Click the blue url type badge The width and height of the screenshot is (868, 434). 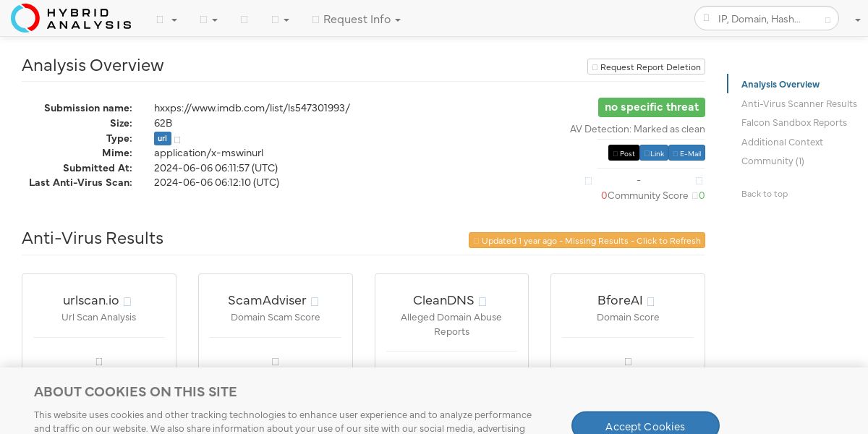(163, 138)
